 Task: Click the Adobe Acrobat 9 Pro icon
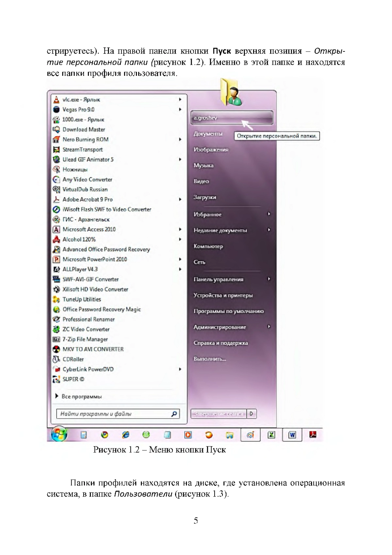[x=57, y=199]
